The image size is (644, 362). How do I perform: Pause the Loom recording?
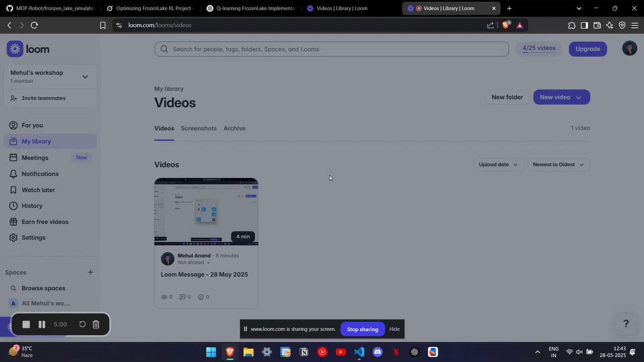[42, 324]
